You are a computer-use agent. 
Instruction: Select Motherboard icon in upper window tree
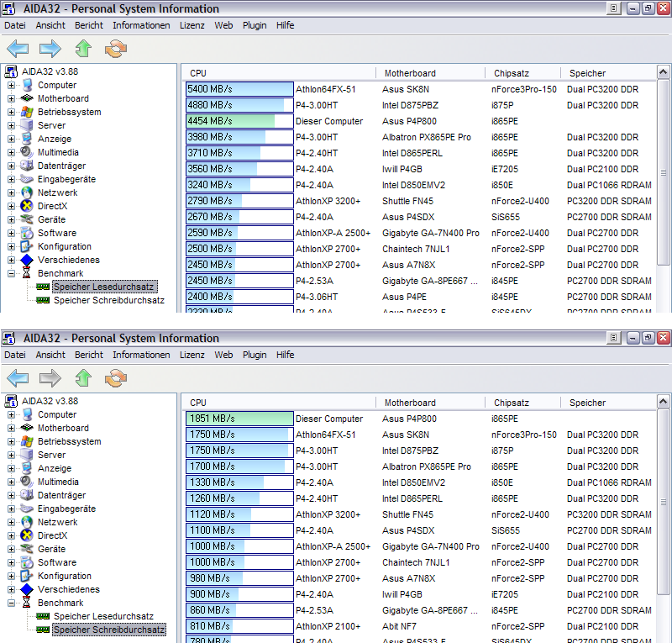27,98
